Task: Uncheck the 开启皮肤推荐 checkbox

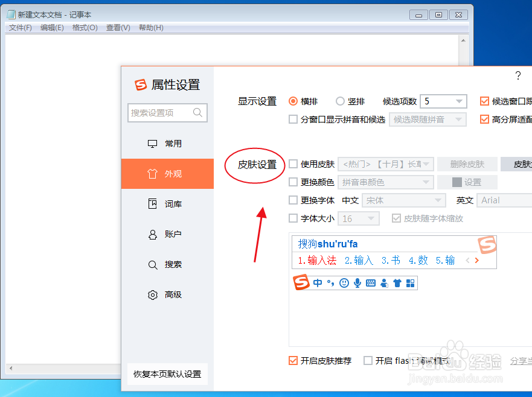Action: coord(293,360)
